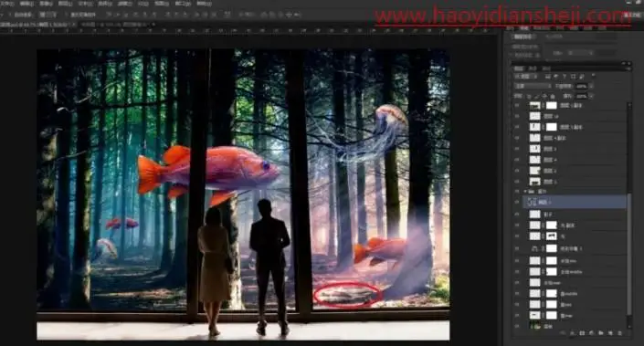
Task: Click the Lock Image Pixels icon
Action: (536, 97)
